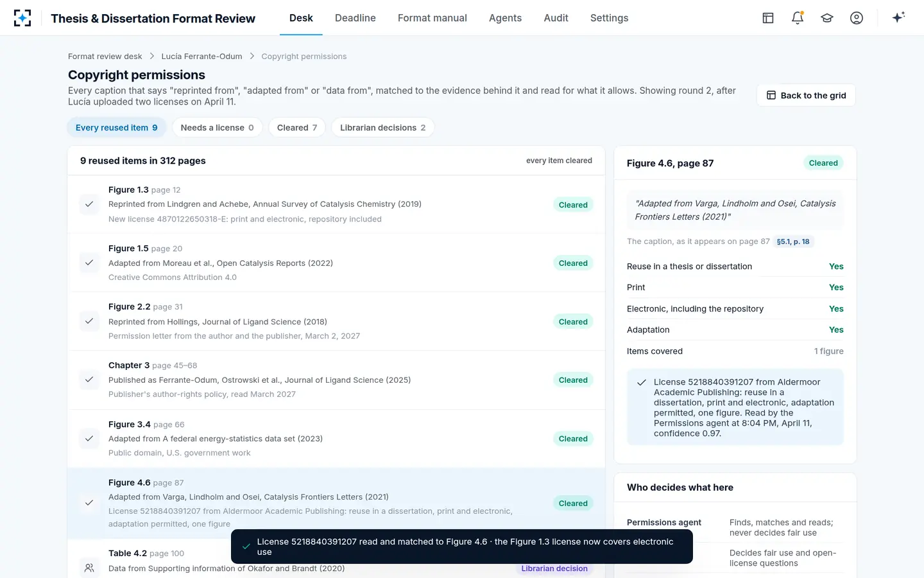This screenshot has height=578, width=924.
Task: Click check icon for Chapter 3
Action: (89, 380)
